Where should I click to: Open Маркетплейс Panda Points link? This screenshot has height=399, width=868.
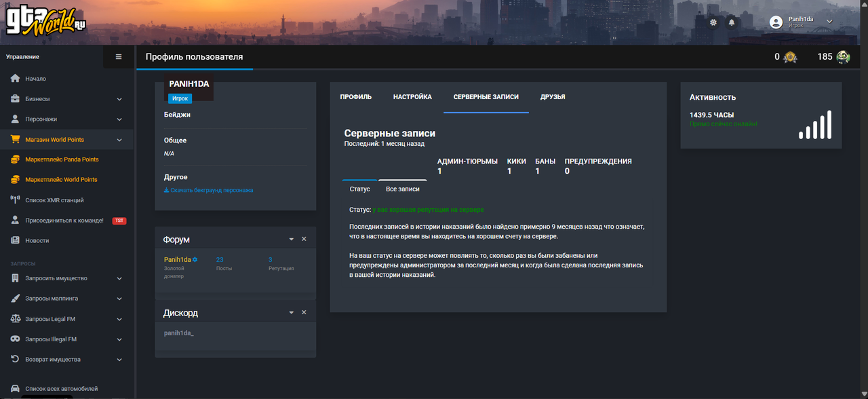(62, 159)
